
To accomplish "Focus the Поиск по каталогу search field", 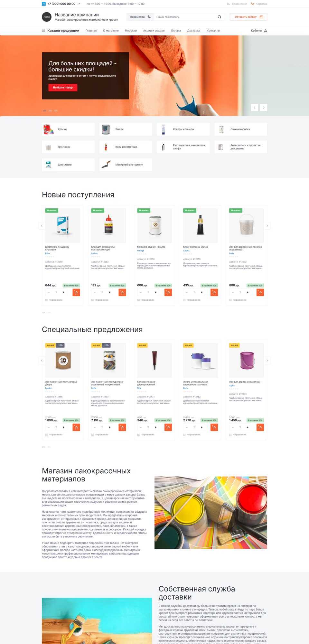I will pos(185,17).
